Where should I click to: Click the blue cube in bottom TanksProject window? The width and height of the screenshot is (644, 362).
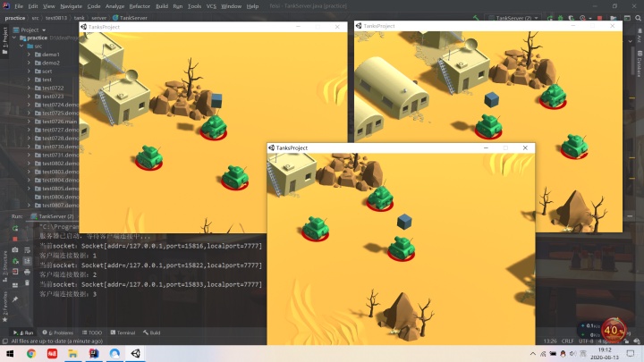404,222
